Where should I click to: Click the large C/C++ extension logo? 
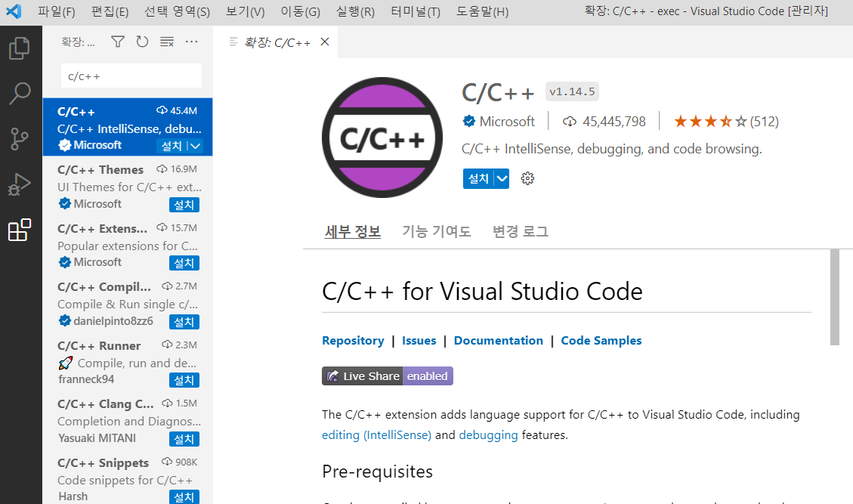pos(382,138)
